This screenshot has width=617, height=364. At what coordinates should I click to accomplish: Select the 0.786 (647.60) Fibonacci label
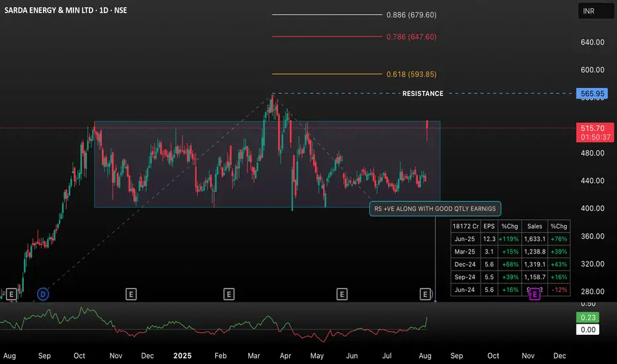click(411, 37)
